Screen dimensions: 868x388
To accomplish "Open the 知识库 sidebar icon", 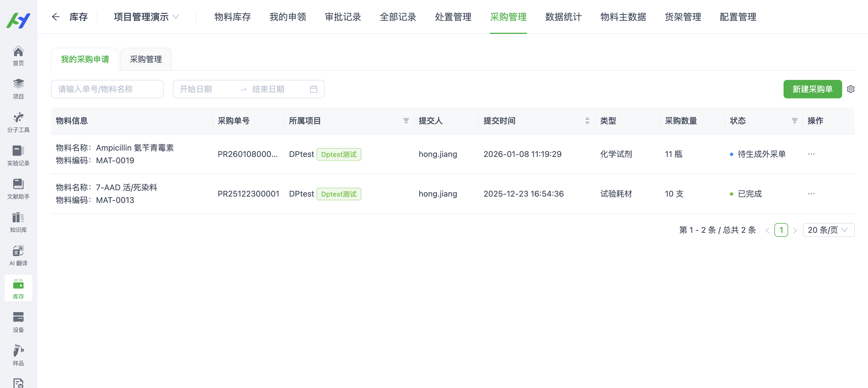I will pos(18,222).
